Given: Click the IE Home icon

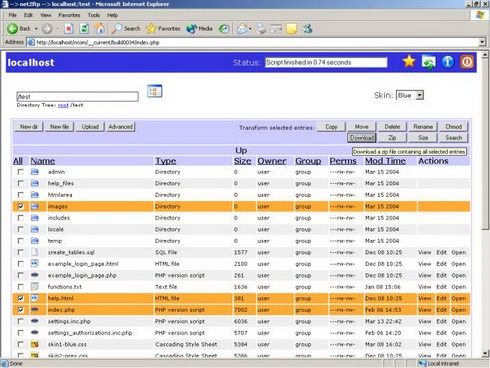Looking at the screenshot, I should [100, 29].
